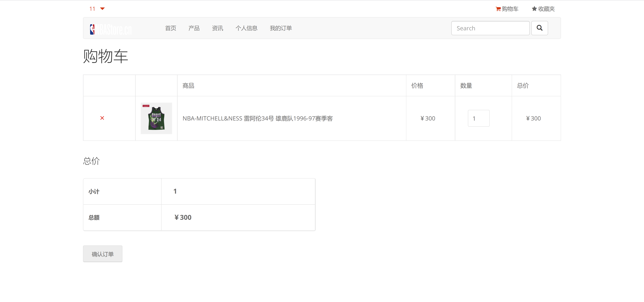The height and width of the screenshot is (302, 644).
Task: Go to 首页 home page
Action: tap(171, 28)
